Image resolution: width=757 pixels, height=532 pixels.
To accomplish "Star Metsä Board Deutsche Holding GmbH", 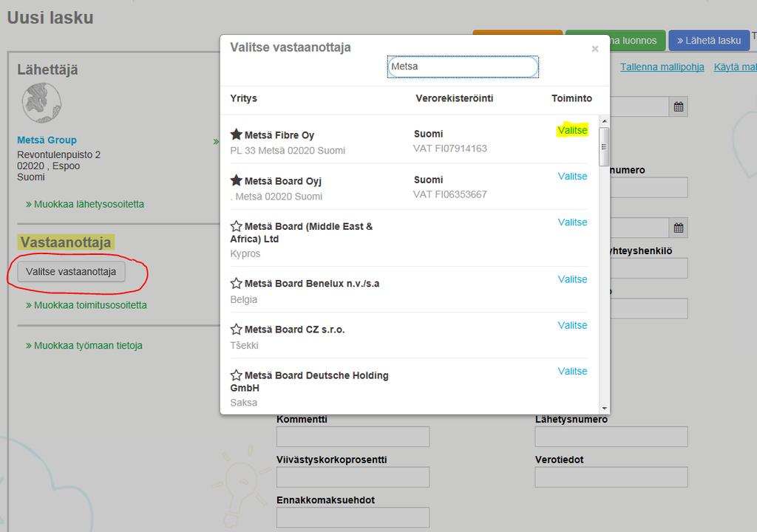I will 236,375.
